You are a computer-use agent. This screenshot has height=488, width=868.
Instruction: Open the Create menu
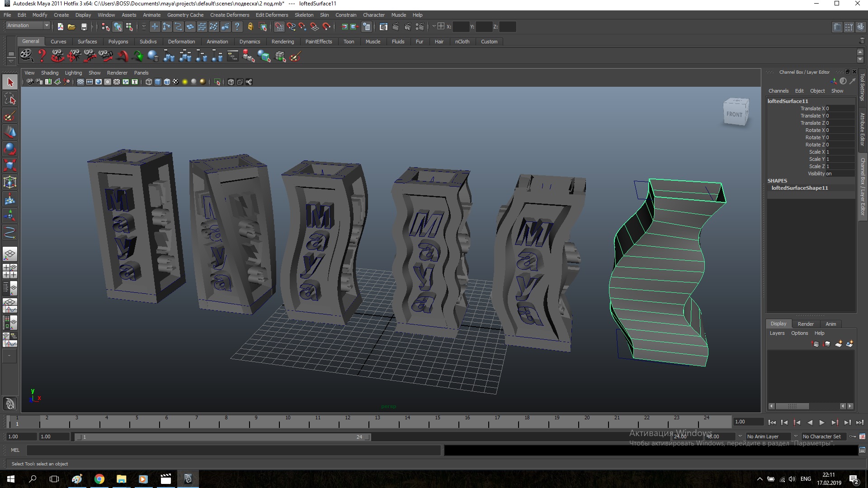coord(61,15)
